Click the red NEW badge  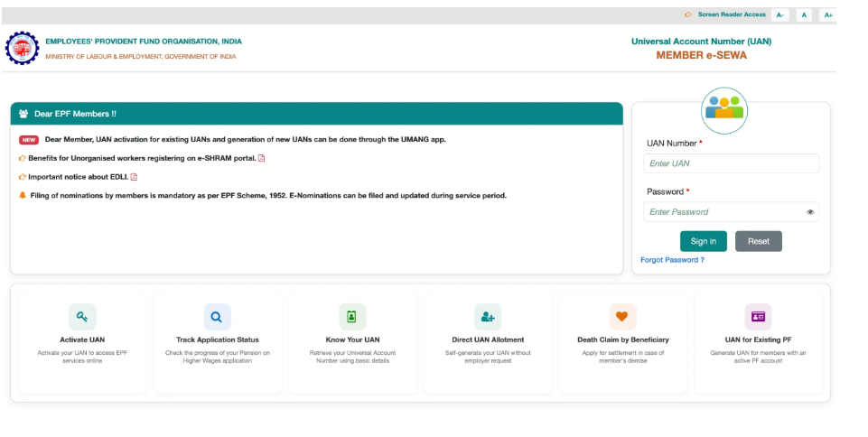pos(29,140)
